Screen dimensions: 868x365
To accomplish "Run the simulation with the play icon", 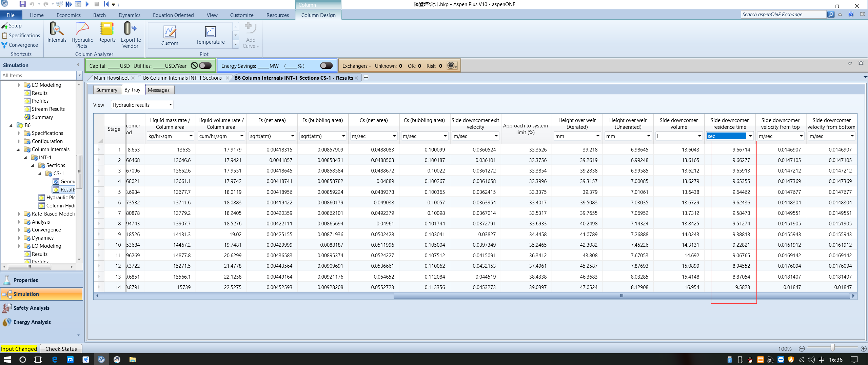I will click(87, 4).
